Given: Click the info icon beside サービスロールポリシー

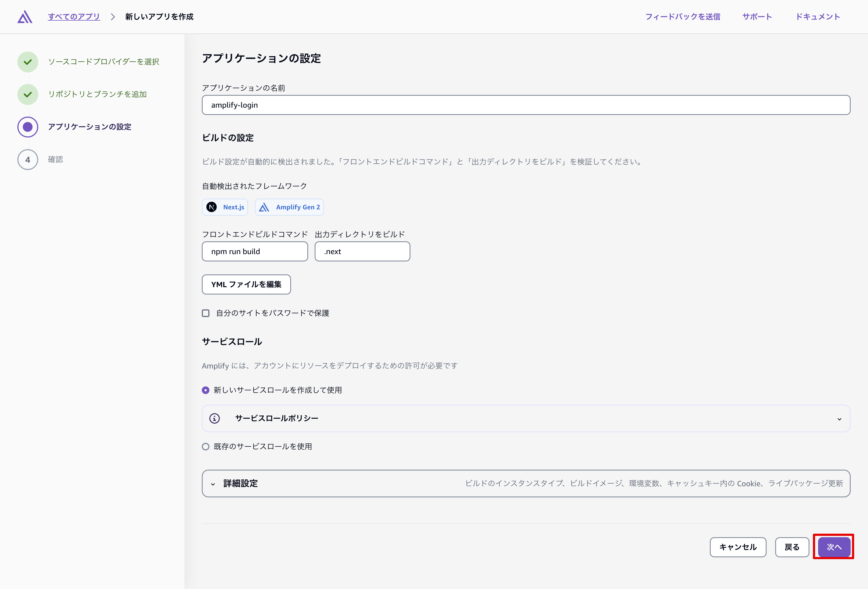Looking at the screenshot, I should click(214, 419).
